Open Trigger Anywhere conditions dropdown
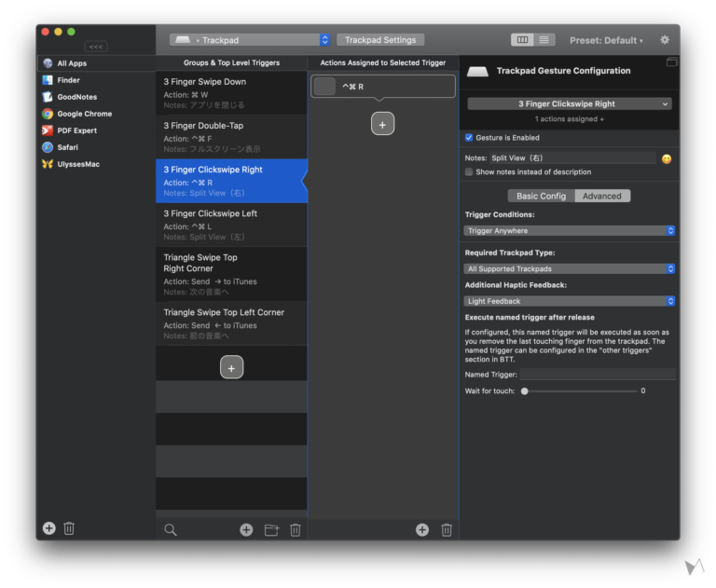Image resolution: width=716 pixels, height=588 pixels. [x=570, y=230]
